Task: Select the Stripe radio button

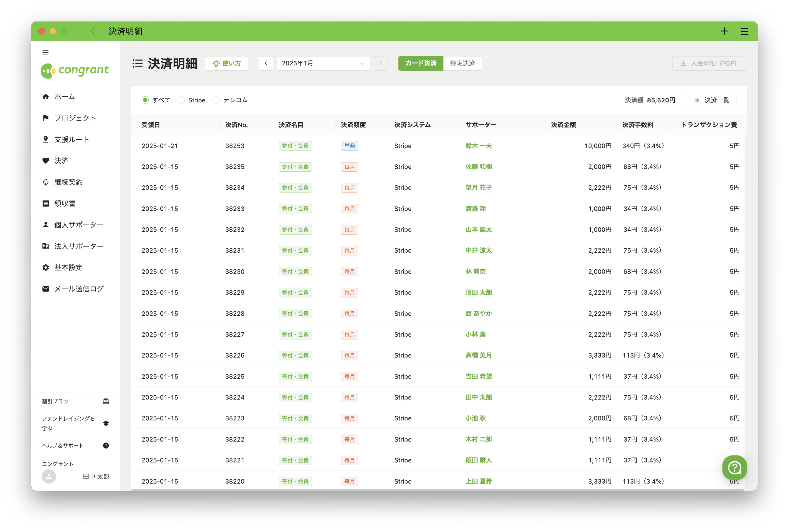Action: point(181,100)
